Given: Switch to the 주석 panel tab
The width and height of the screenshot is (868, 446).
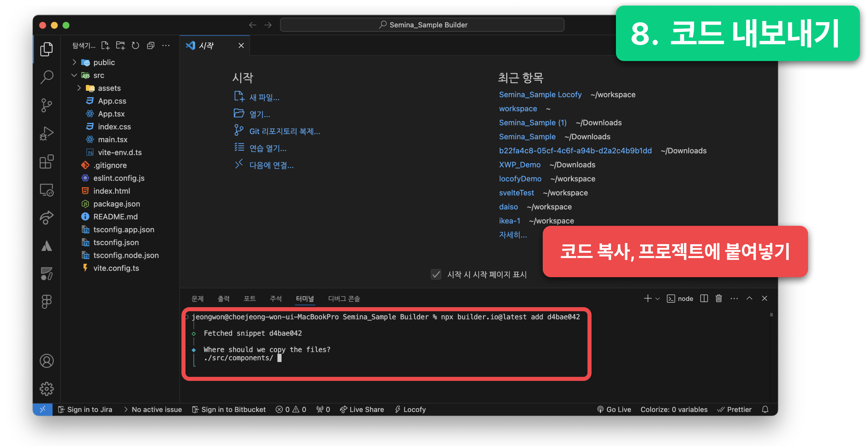Looking at the screenshot, I should pyautogui.click(x=276, y=298).
